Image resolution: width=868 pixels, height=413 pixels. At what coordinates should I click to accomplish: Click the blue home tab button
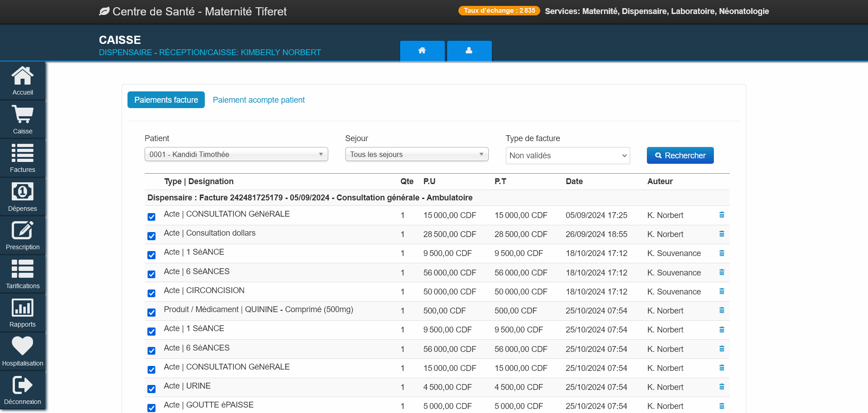pyautogui.click(x=422, y=51)
